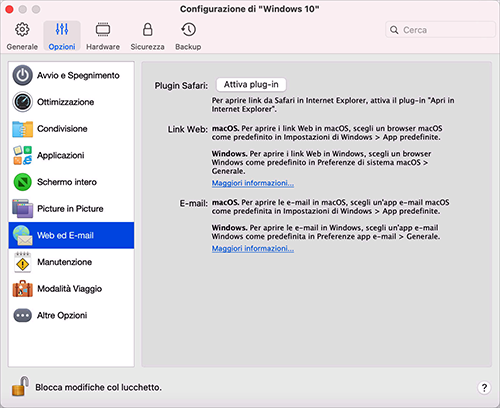The width and height of the screenshot is (500, 408).
Task: Click the Manutenzione warning icon
Action: click(23, 262)
